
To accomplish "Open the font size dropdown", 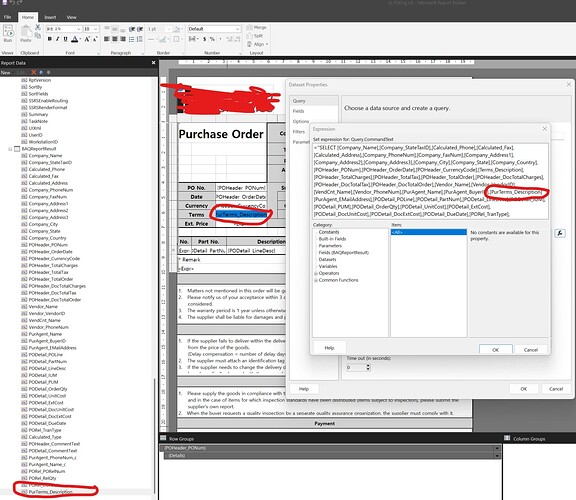I will click(96, 29).
